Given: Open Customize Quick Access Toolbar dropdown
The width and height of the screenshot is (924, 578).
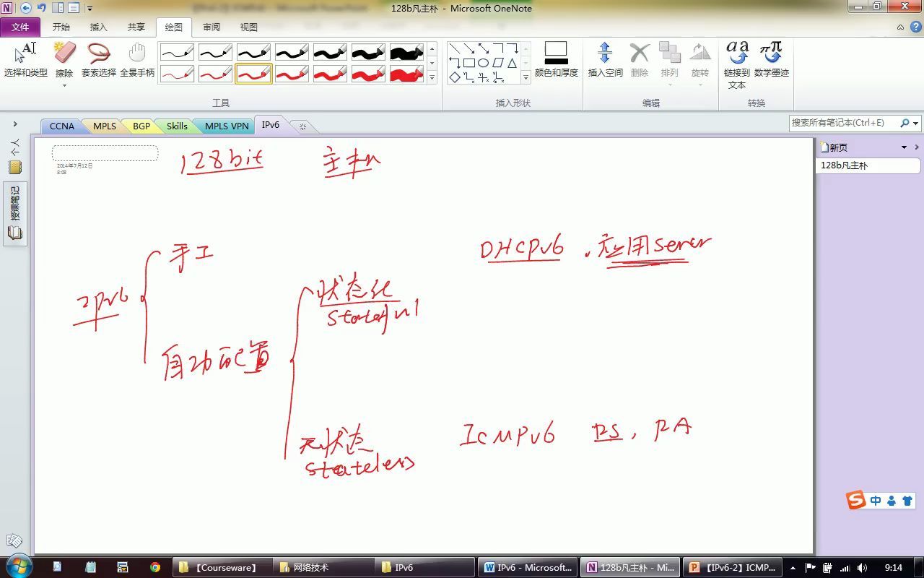Looking at the screenshot, I should click(x=90, y=9).
